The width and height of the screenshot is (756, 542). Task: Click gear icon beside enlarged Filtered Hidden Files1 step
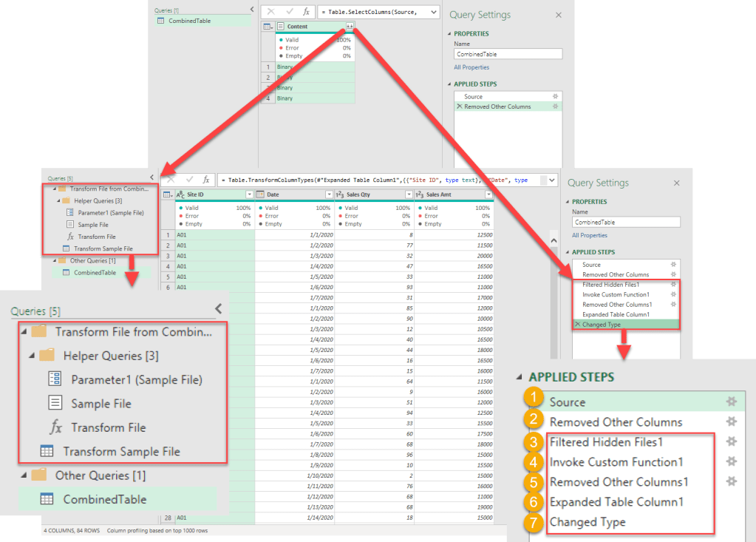tap(731, 441)
